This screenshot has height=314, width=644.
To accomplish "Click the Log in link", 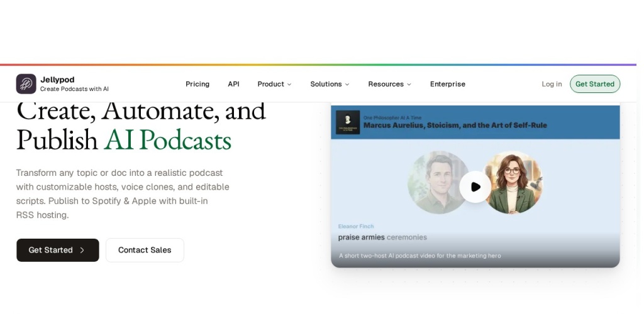I will (x=551, y=84).
